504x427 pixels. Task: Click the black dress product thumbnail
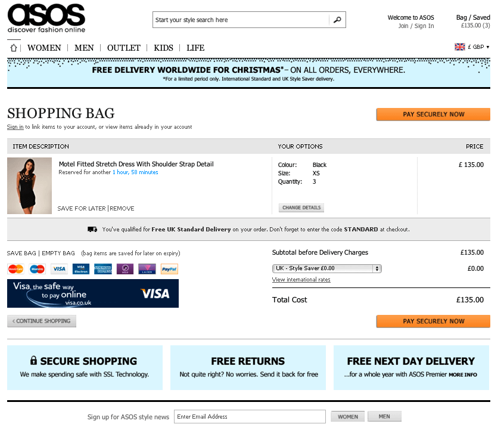click(30, 185)
